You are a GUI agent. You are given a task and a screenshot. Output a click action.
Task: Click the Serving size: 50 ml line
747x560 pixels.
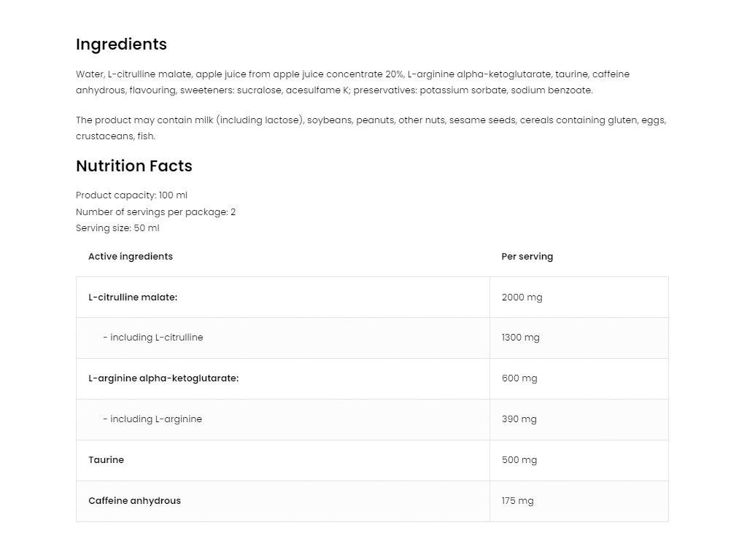117,228
